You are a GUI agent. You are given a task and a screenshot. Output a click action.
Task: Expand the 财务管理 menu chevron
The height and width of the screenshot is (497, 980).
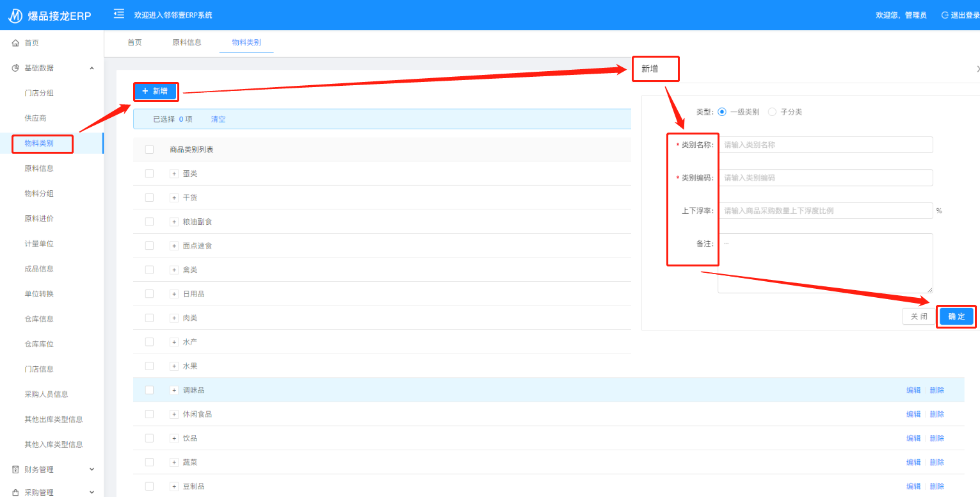92,469
